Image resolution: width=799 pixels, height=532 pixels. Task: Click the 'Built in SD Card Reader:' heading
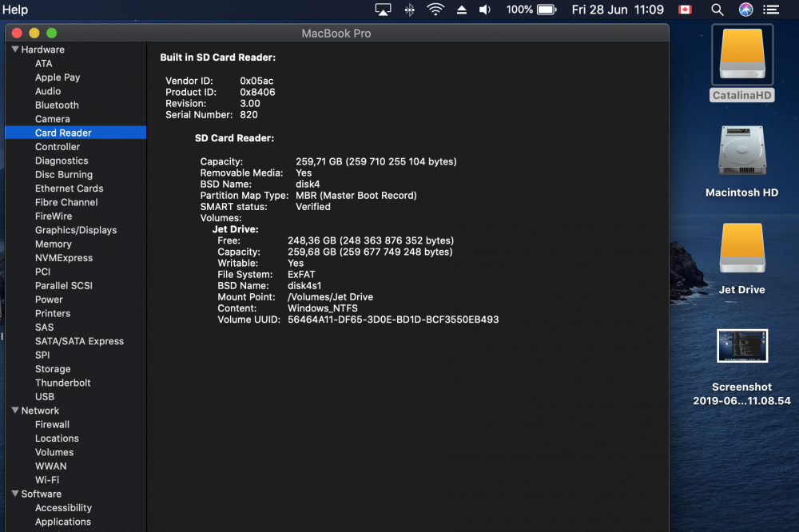[218, 58]
